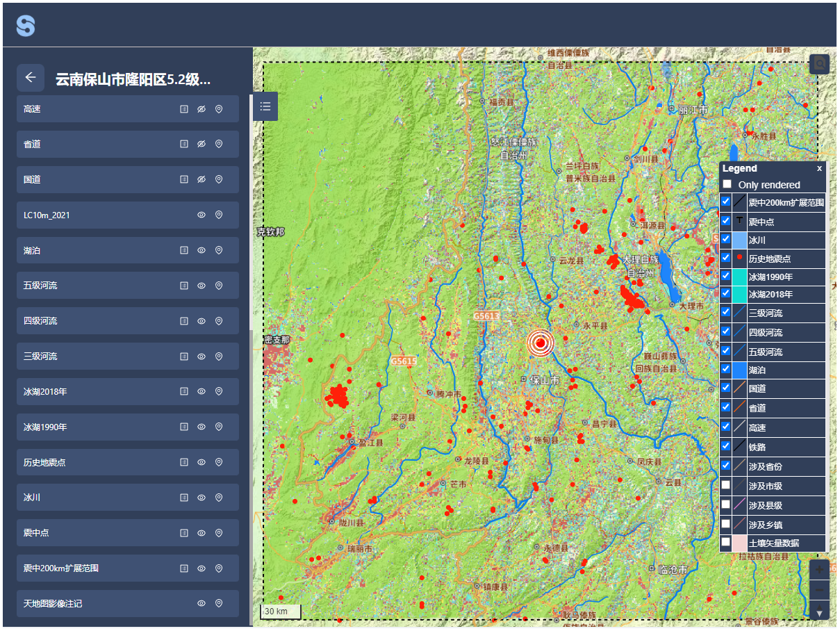Locate the 历史地震点 layer with pin icon
This screenshot has width=840, height=631.
coord(219,462)
